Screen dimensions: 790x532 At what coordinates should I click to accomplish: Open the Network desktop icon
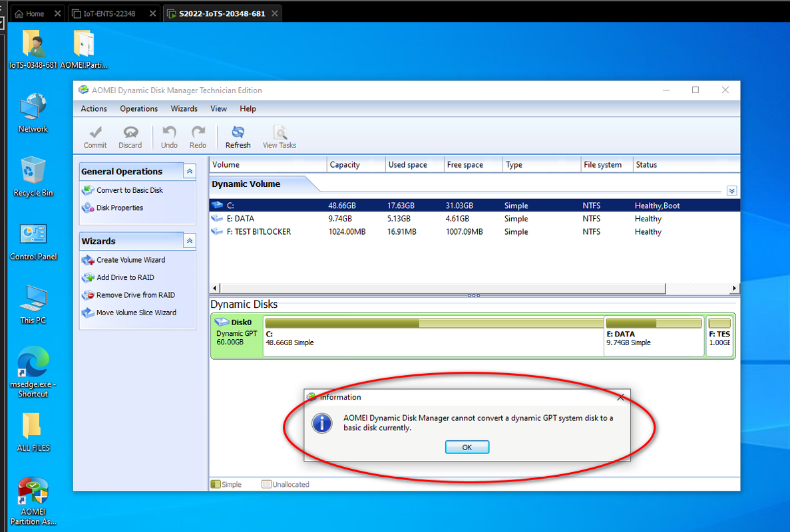pos(33,113)
